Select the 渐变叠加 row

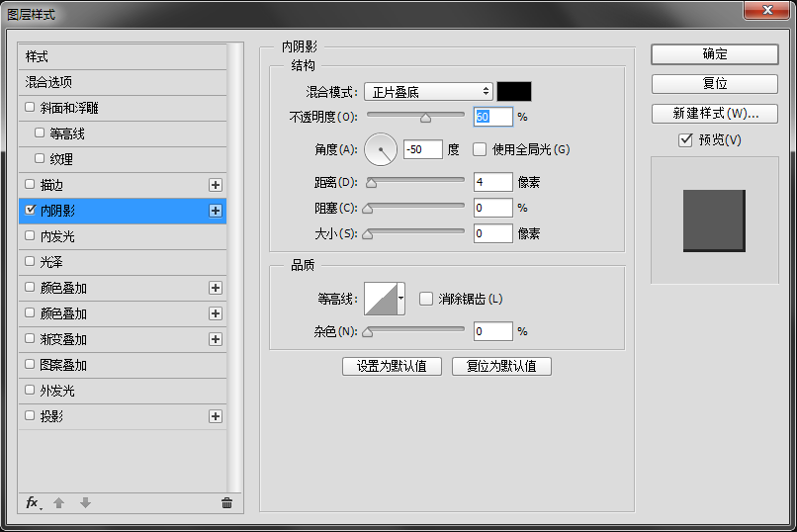click(x=123, y=339)
